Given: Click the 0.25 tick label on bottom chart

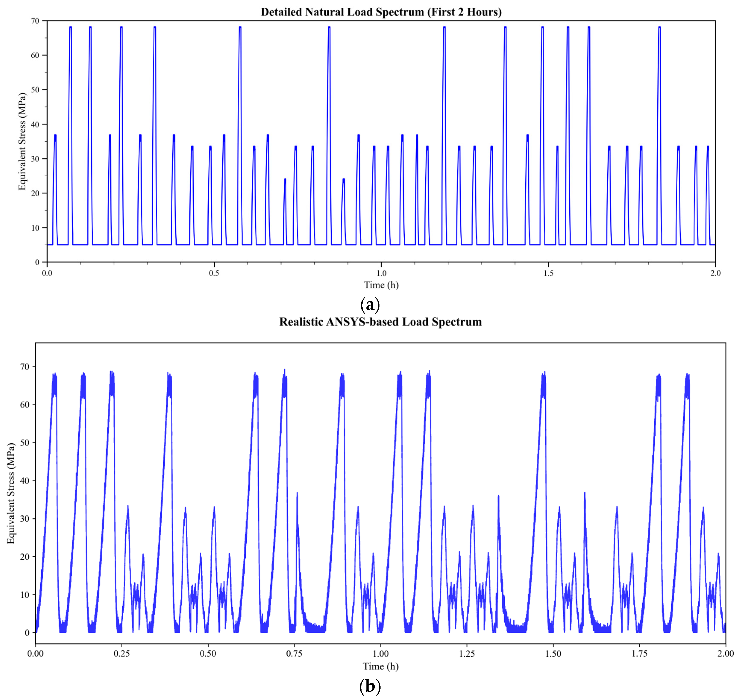Looking at the screenshot, I should pos(122,653).
